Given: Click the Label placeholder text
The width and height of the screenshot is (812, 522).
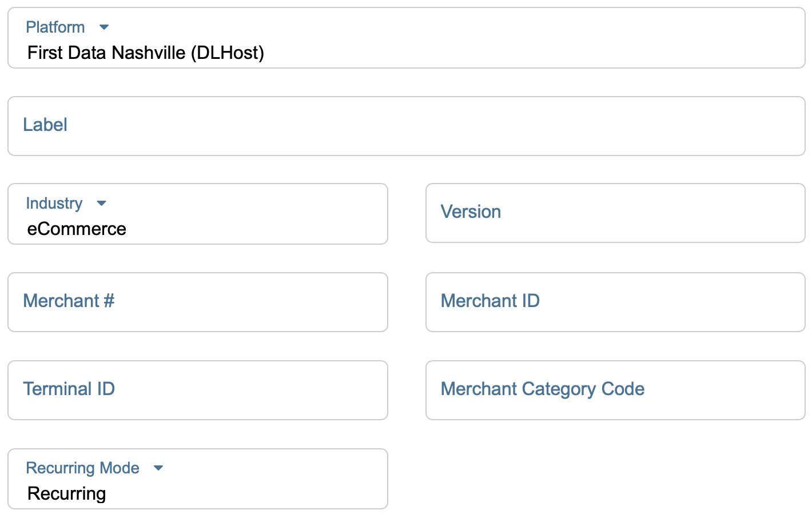Looking at the screenshot, I should (x=45, y=125).
